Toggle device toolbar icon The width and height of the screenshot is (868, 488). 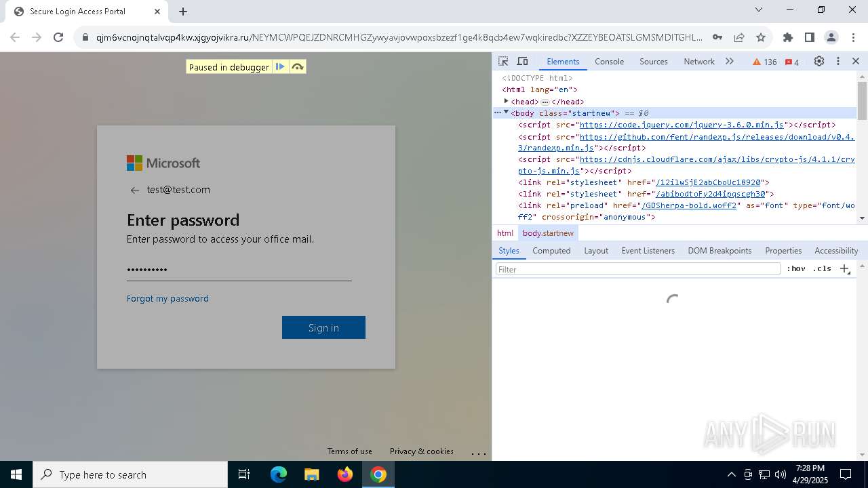tap(522, 61)
